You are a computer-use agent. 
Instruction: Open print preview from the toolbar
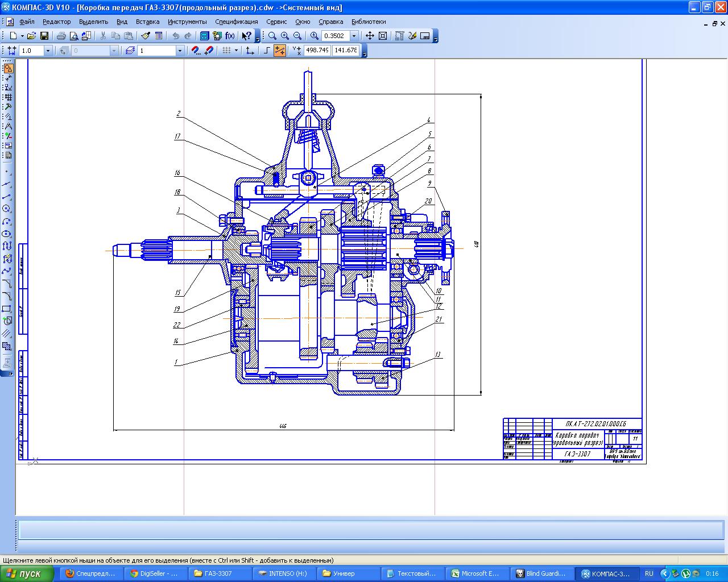[73, 36]
